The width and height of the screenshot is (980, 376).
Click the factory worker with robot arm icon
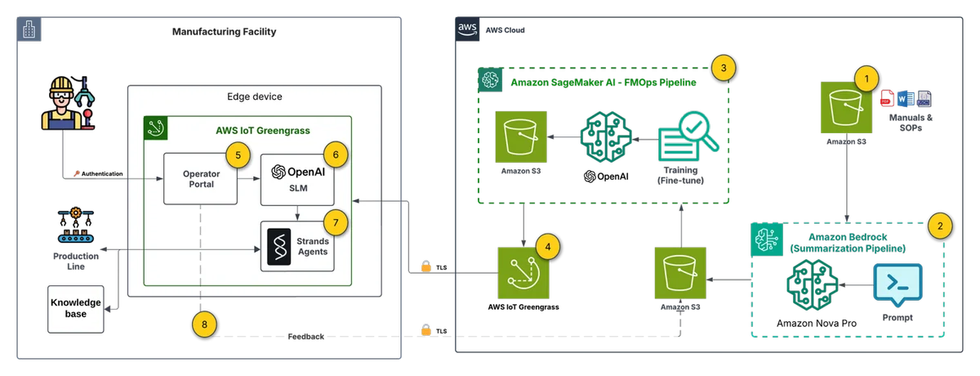pos(68,105)
